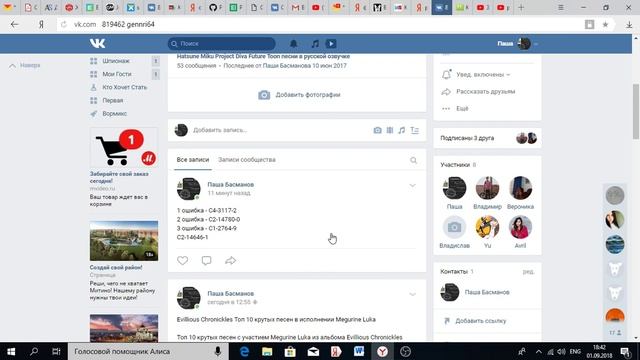The width and height of the screenshot is (640, 360).
Task: Switch to Записи сообщества tab
Action: tap(247, 160)
